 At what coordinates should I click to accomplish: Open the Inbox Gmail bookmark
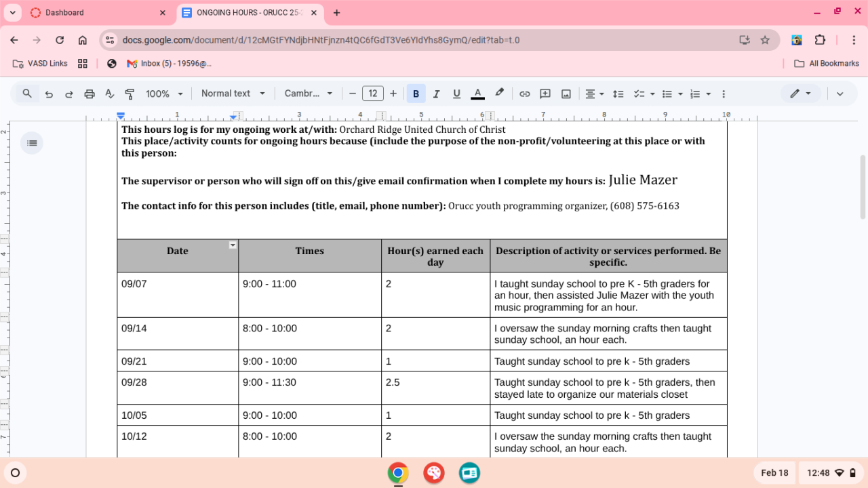pyautogui.click(x=169, y=63)
